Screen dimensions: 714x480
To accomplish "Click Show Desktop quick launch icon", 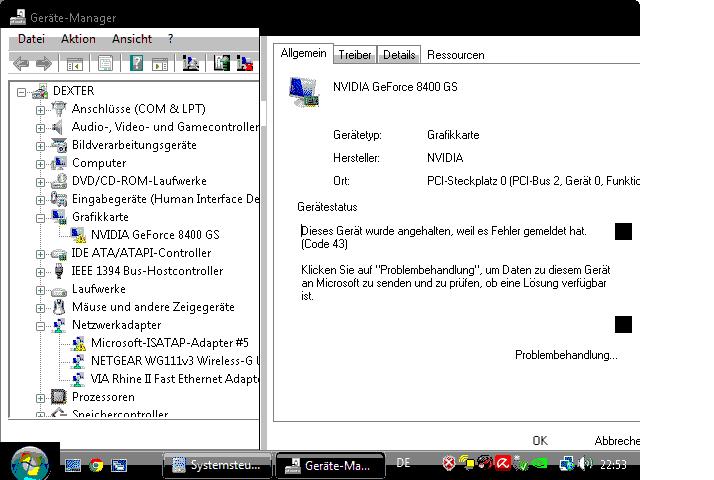I will coord(73,465).
